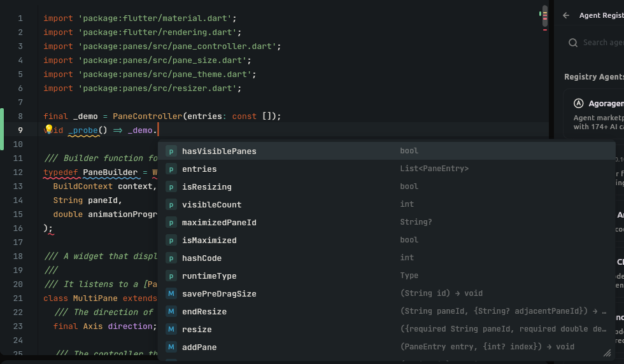Image resolution: width=624 pixels, height=364 pixels.
Task: Click property icon beside maximizedPaneId
Action: point(171,222)
